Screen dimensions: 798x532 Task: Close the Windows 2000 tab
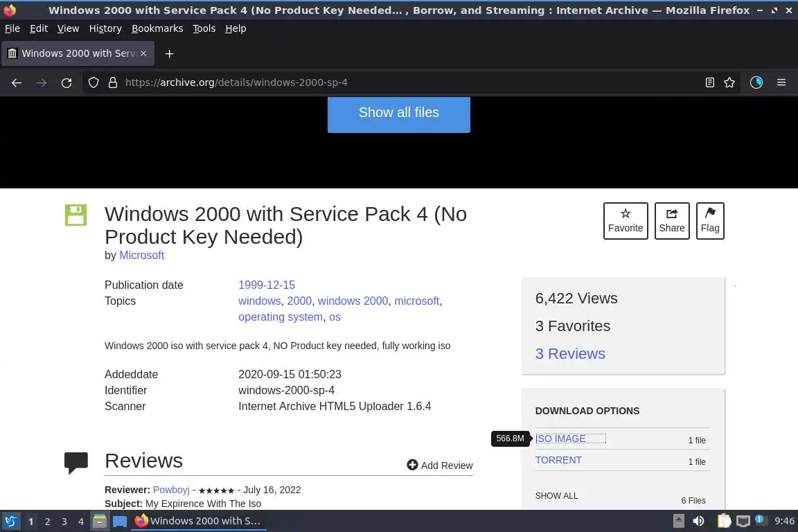point(143,53)
